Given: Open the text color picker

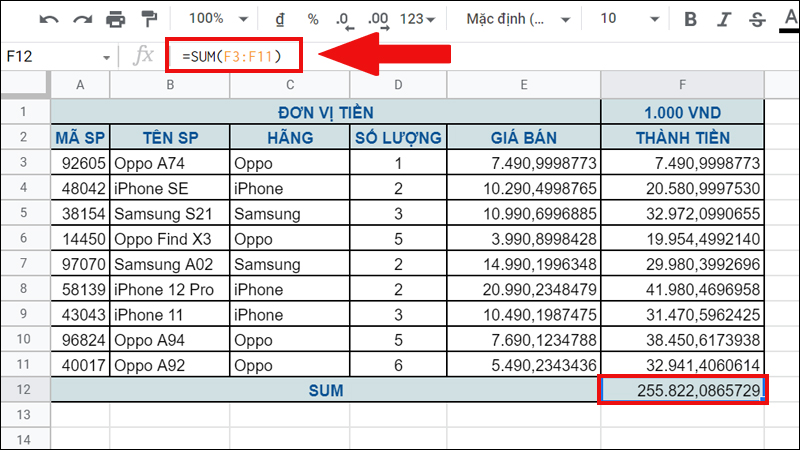Looking at the screenshot, I should (788, 19).
